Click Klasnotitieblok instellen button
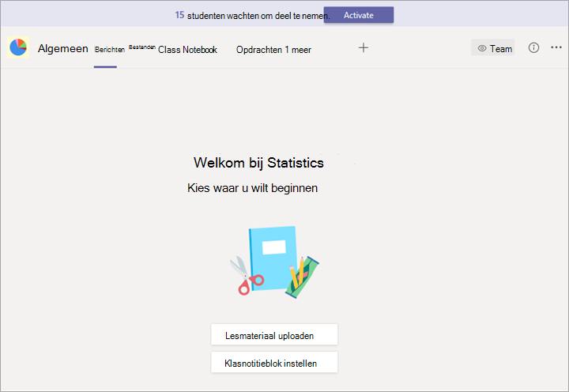 tap(274, 363)
